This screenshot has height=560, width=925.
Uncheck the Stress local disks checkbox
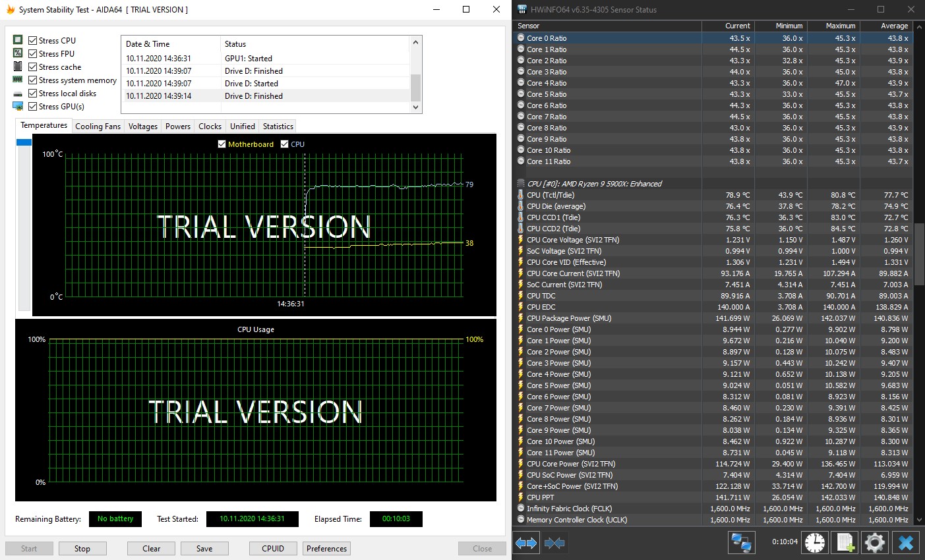click(32, 93)
